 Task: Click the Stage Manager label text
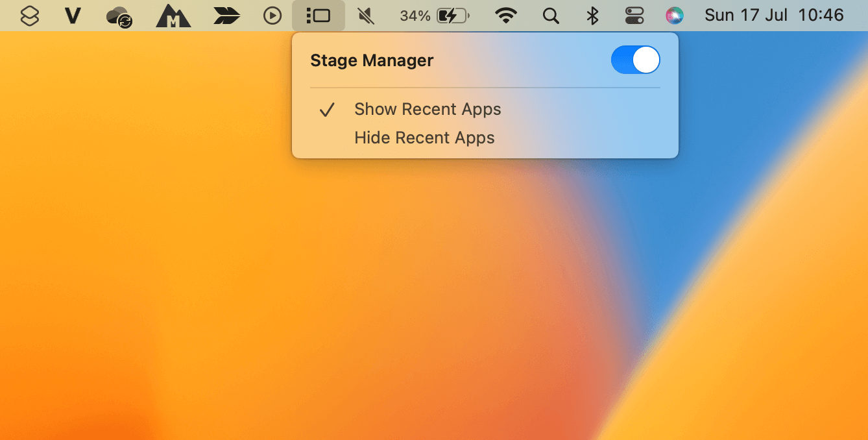(372, 60)
